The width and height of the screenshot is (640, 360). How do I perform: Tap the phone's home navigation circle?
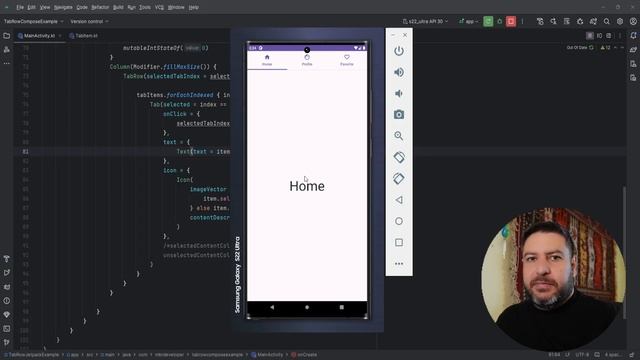tap(307, 307)
